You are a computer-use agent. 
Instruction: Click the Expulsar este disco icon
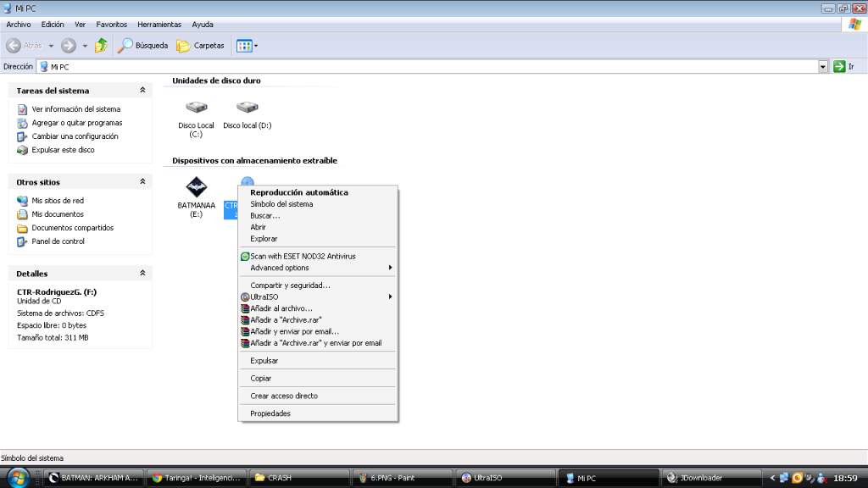tap(22, 150)
